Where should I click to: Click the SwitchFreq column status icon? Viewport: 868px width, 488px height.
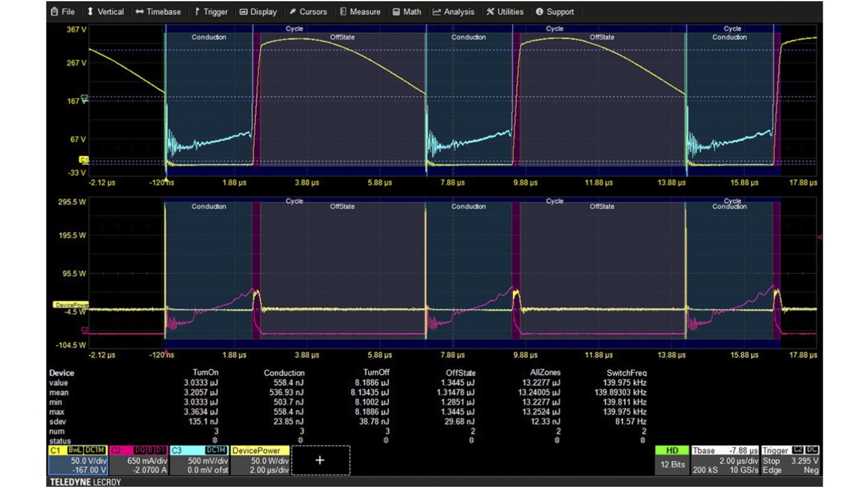(x=642, y=440)
